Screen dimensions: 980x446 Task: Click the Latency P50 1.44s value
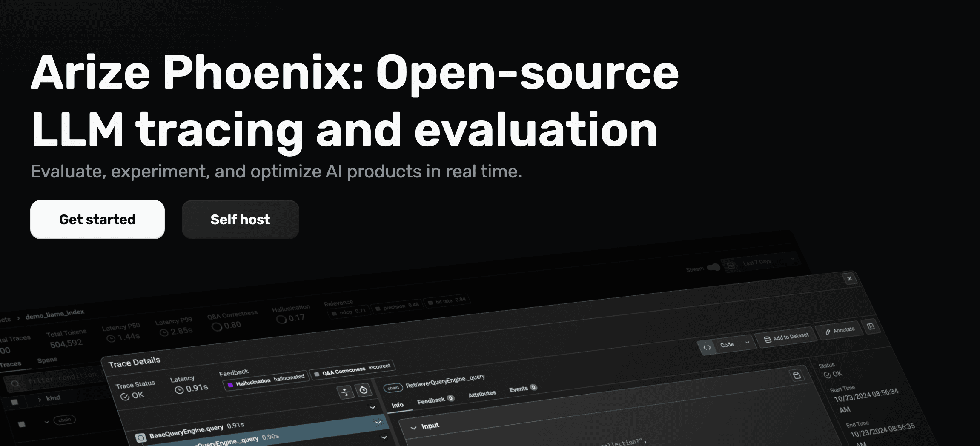tap(123, 337)
